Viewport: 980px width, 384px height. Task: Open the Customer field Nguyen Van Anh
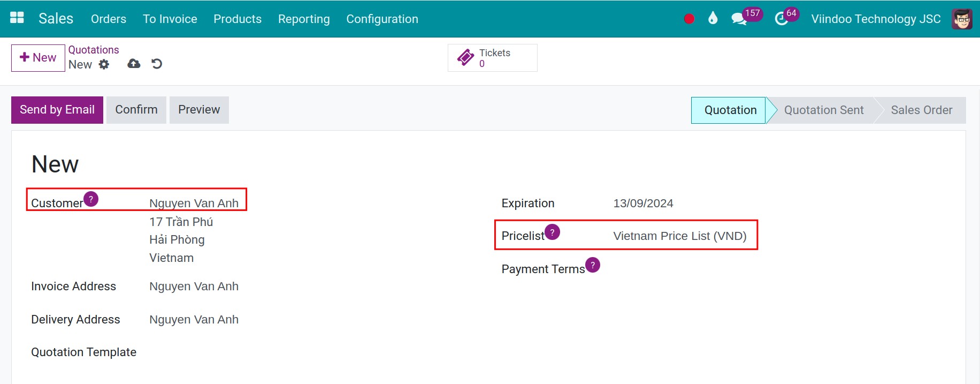[x=194, y=203]
